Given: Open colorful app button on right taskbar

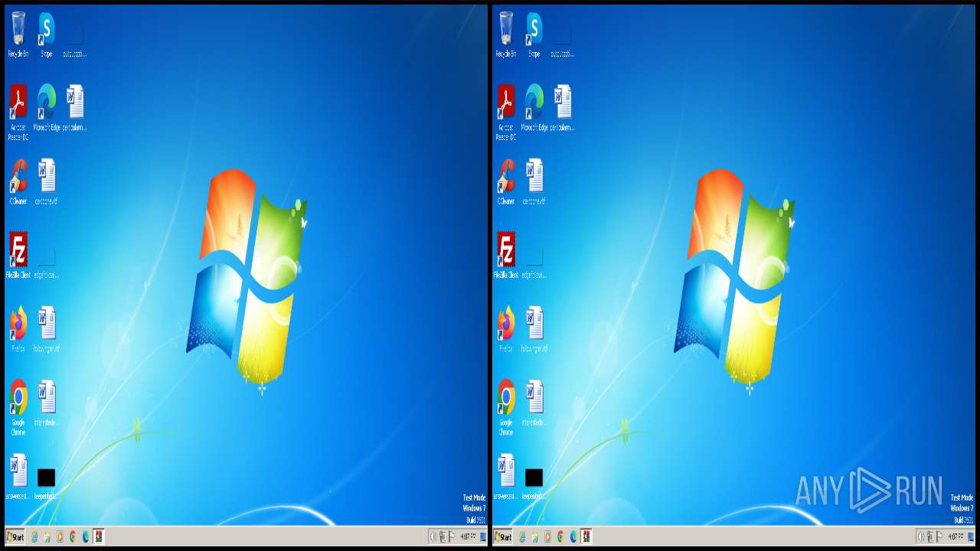Looking at the screenshot, I should [x=586, y=537].
